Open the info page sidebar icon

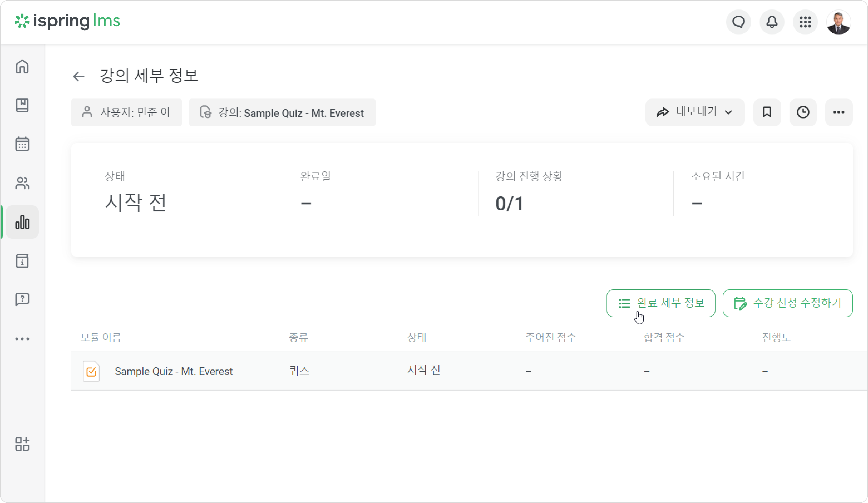click(22, 261)
